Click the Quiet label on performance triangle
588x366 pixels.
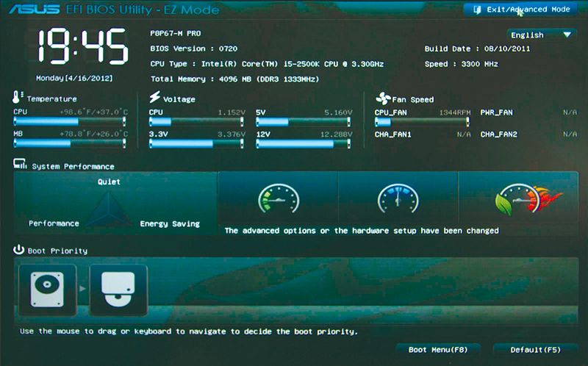pyautogui.click(x=109, y=182)
